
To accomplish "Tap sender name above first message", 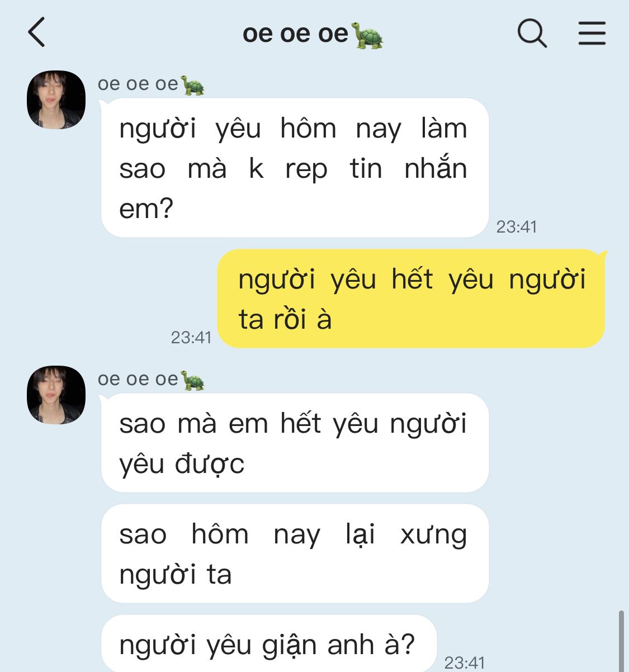I will pyautogui.click(x=138, y=84).
